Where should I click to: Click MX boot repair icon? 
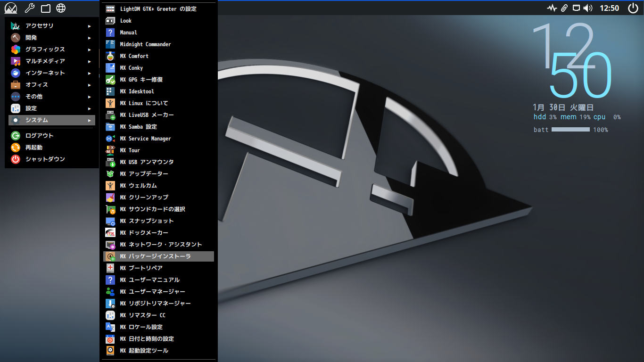tap(110, 268)
